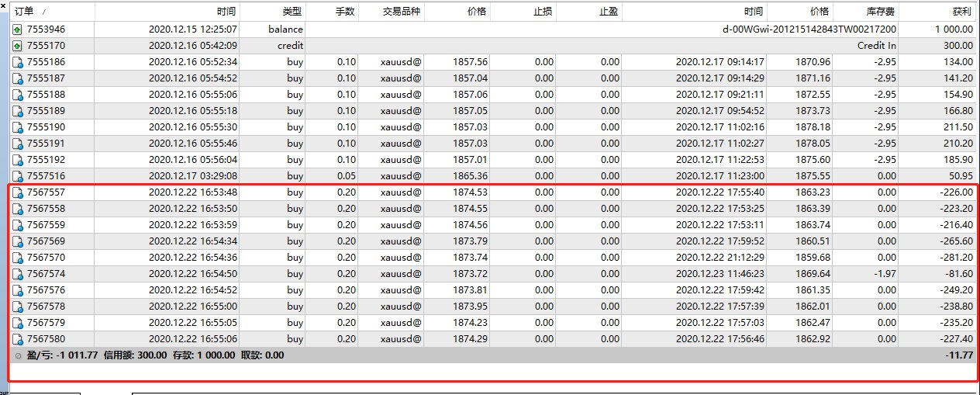The width and height of the screenshot is (980, 395).
Task: Select the trade icon of order 7567557
Action: point(18,192)
